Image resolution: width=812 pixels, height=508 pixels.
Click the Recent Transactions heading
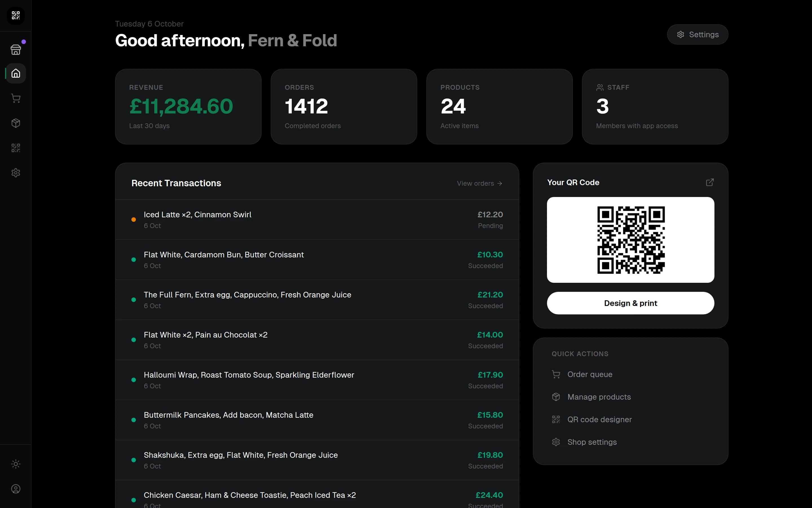tap(176, 183)
